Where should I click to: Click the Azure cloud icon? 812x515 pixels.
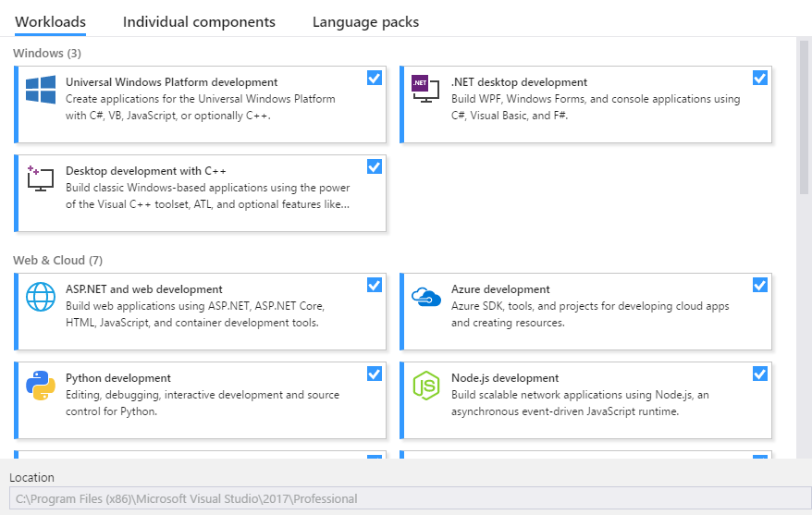[x=425, y=296]
